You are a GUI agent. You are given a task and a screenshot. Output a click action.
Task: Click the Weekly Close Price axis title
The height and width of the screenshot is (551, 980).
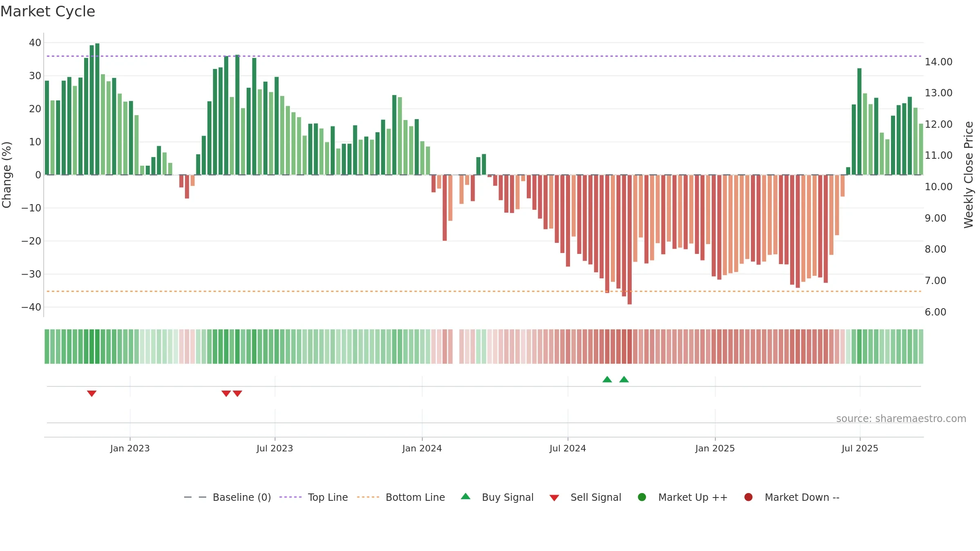[969, 175]
